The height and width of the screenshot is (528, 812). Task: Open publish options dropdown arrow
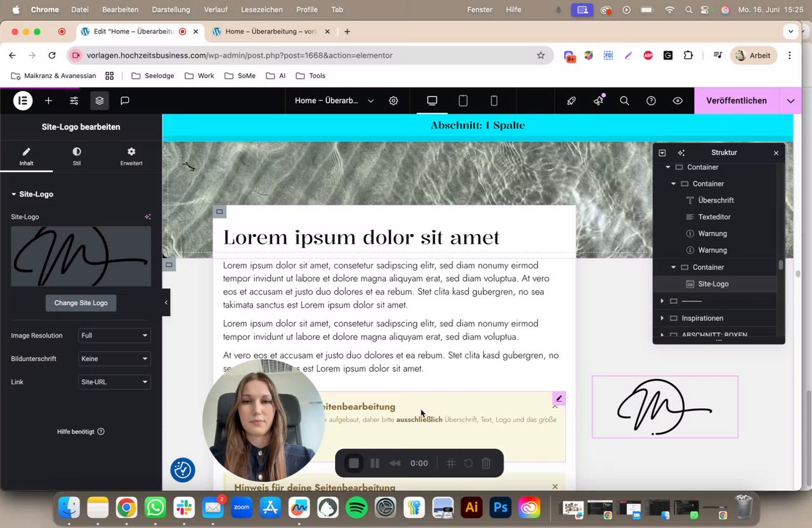pyautogui.click(x=790, y=100)
